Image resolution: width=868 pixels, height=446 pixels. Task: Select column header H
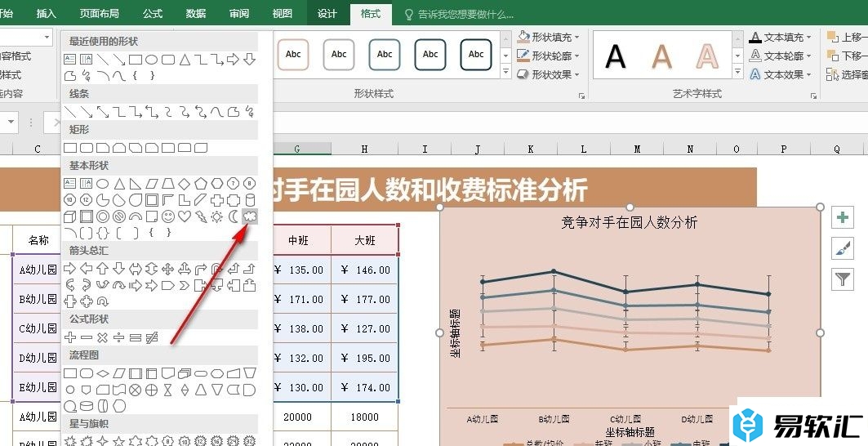pyautogui.click(x=364, y=149)
